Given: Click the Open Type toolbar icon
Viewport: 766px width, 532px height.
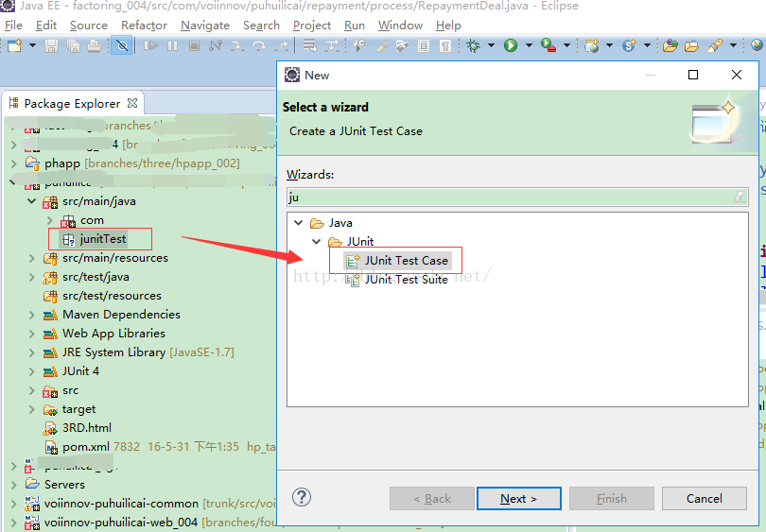Looking at the screenshot, I should (670, 46).
